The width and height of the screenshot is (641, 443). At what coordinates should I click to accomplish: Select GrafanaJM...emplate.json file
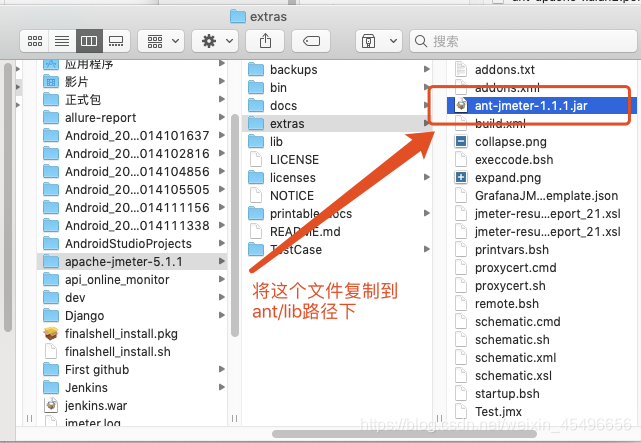coord(542,195)
